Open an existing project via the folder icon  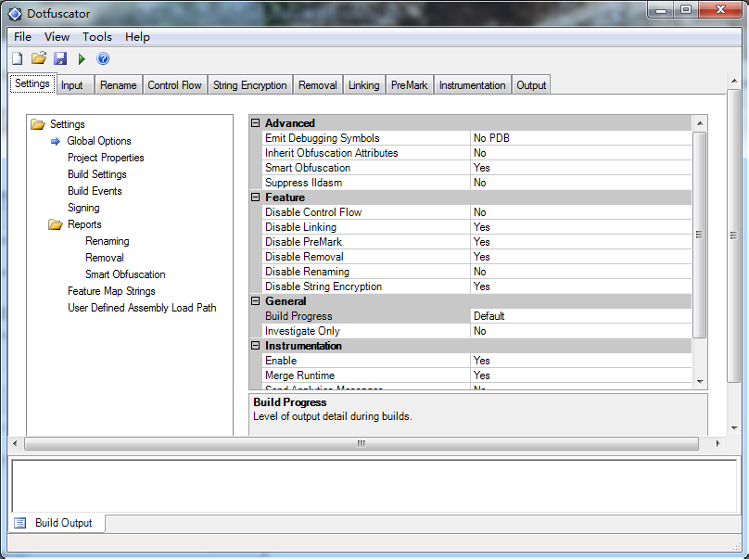(x=37, y=57)
